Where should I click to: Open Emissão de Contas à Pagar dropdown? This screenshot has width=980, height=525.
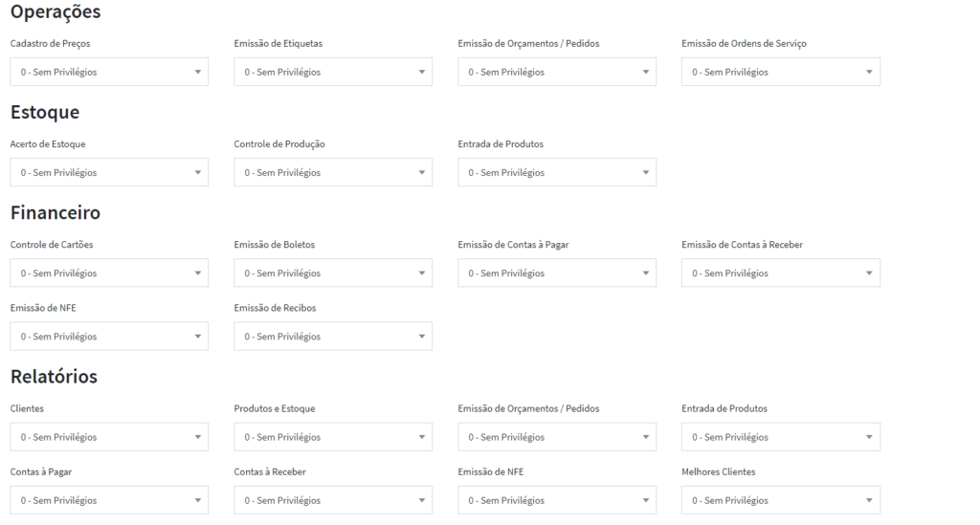557,273
